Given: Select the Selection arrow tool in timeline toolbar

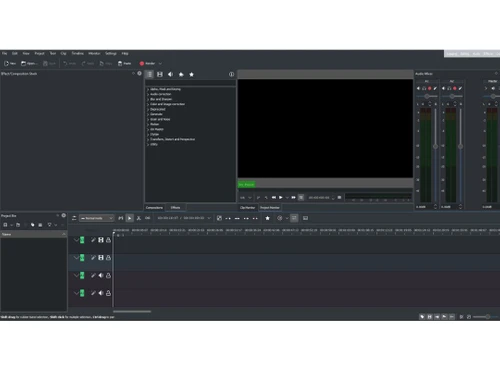Looking at the screenshot, I should (130, 218).
